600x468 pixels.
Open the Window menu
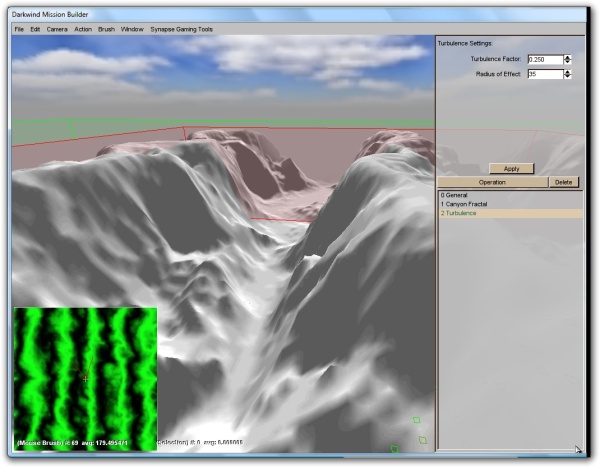click(x=132, y=30)
